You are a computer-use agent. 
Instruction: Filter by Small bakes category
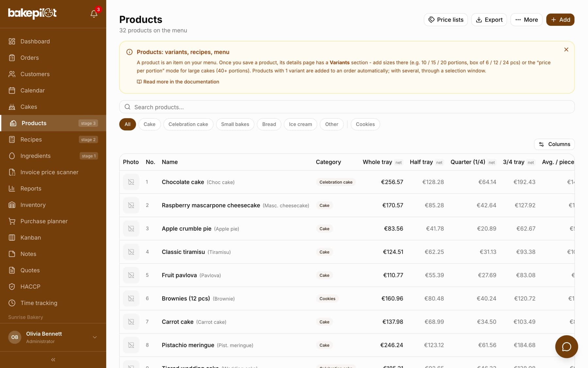coord(235,124)
